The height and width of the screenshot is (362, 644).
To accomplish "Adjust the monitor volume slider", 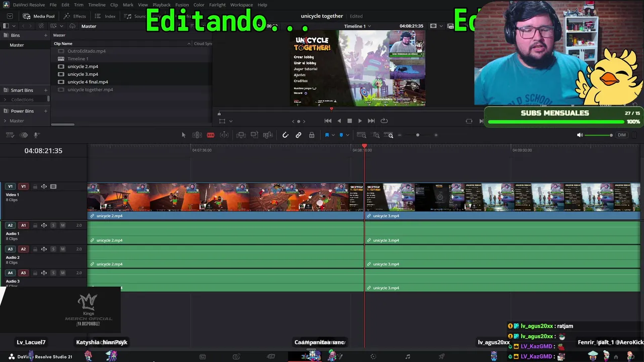I will (x=599, y=135).
